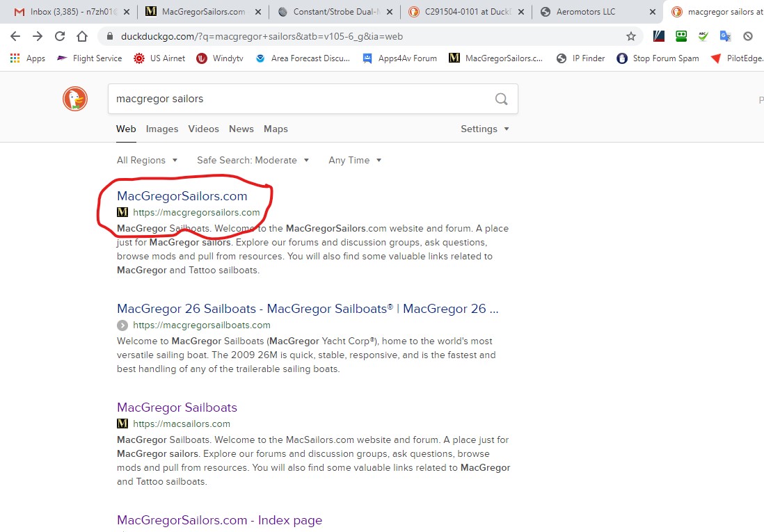Click the magnifying glass search button
The width and height of the screenshot is (764, 532).
pos(502,99)
